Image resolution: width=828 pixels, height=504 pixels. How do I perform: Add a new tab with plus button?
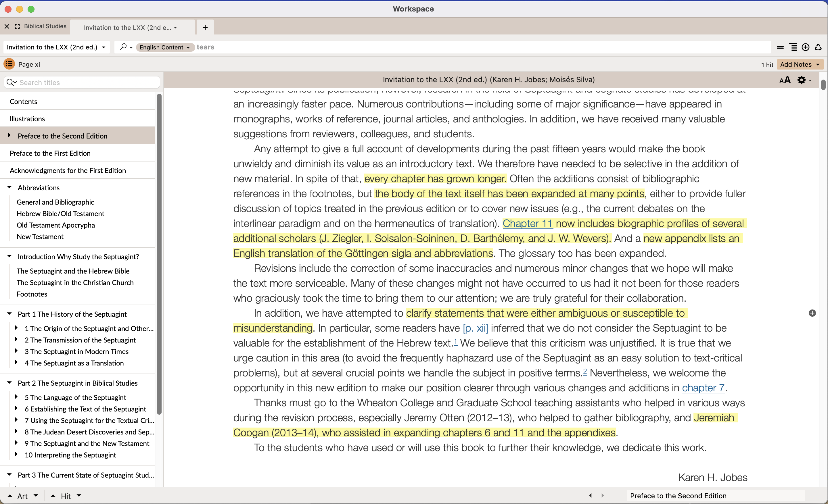coord(205,28)
